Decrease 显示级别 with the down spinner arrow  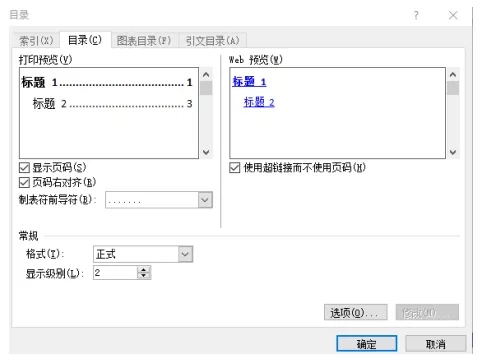point(144,276)
